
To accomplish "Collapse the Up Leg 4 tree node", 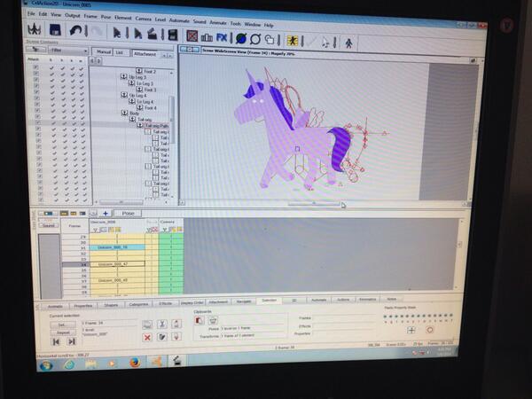I will tap(124, 95).
